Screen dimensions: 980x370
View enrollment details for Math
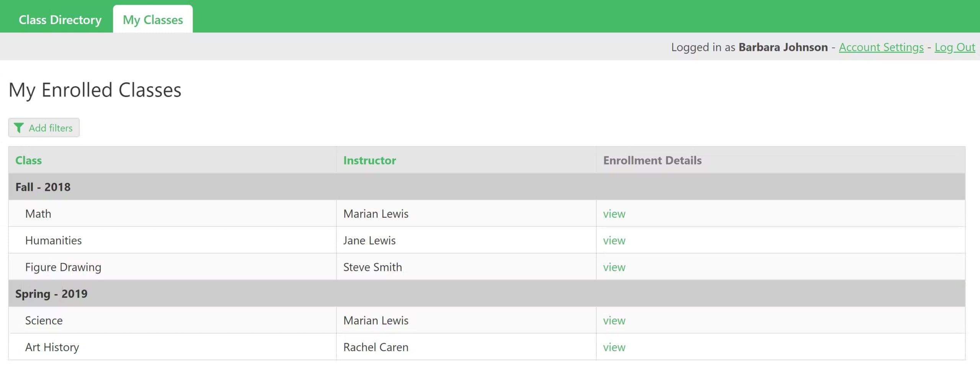coord(614,214)
